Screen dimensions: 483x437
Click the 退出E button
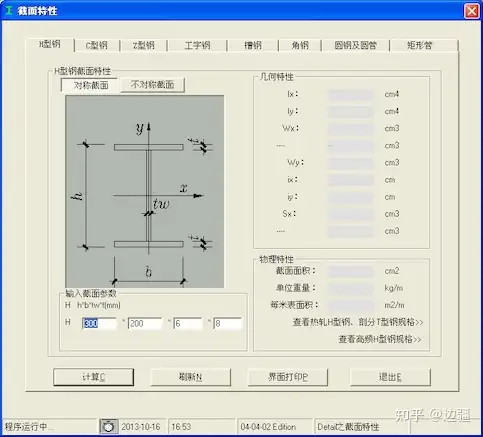click(390, 377)
